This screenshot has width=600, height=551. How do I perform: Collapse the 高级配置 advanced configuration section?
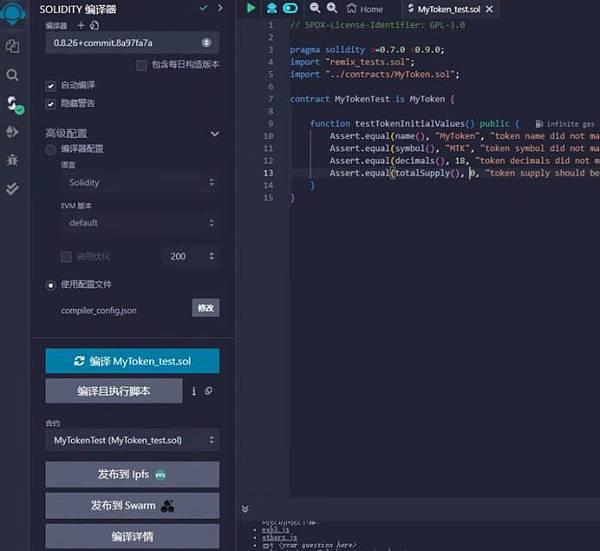(x=214, y=133)
